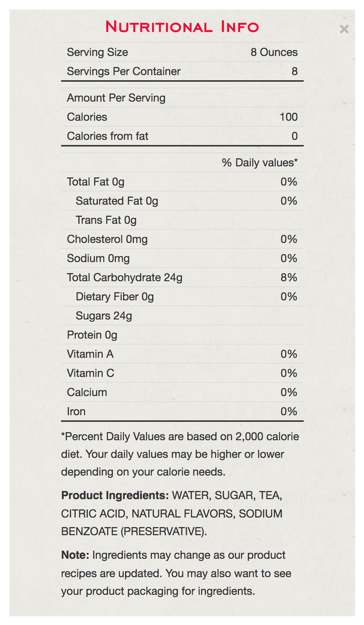Click the Vitamin C row
Image resolution: width=364 pixels, height=625 pixels.
[x=182, y=373]
